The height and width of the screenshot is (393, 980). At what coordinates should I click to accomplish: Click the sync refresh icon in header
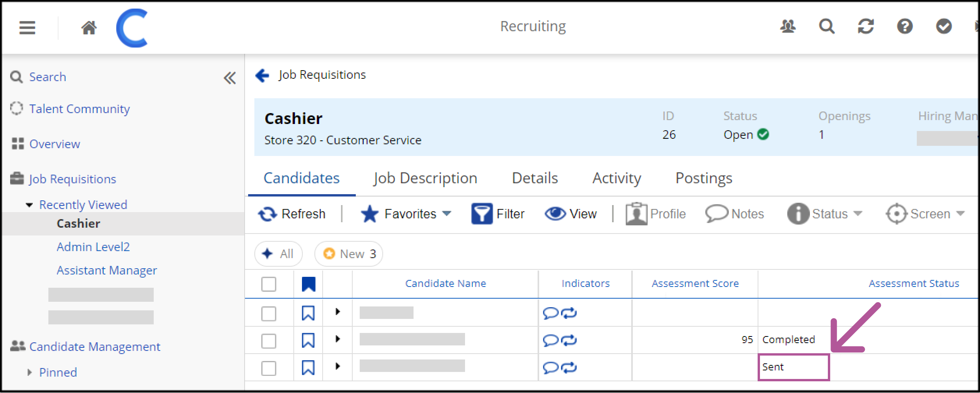865,27
